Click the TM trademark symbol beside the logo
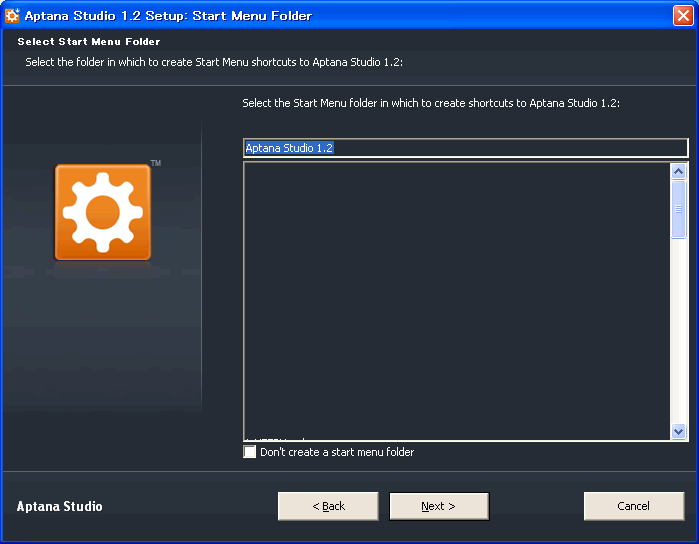This screenshot has height=544, width=699. pos(155,163)
